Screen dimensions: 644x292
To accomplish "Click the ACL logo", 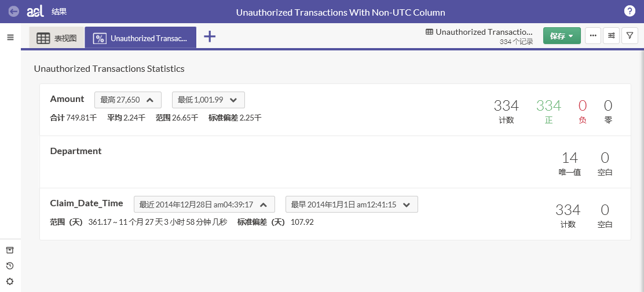I will pos(36,12).
